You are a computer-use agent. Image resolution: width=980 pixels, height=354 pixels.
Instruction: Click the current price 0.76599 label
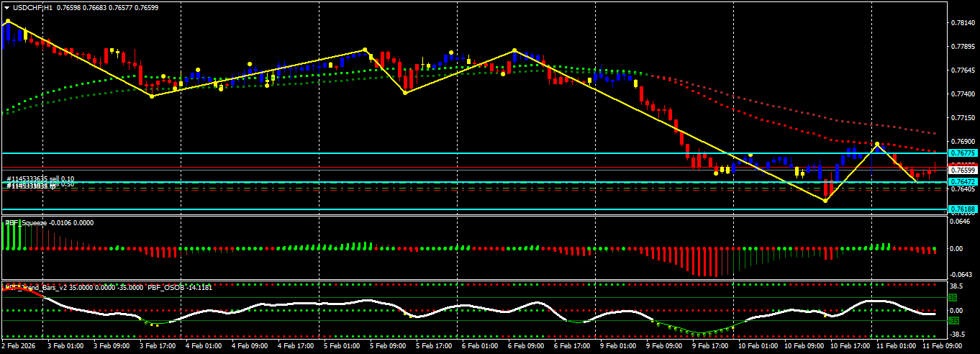pos(963,171)
